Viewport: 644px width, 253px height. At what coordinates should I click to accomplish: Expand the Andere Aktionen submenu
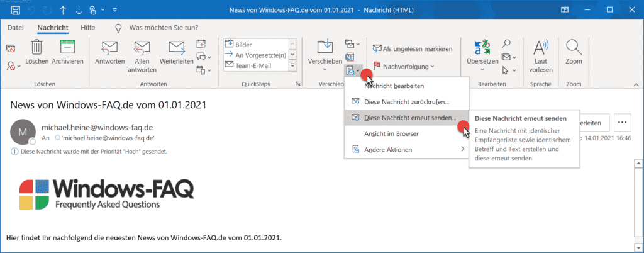coord(408,150)
